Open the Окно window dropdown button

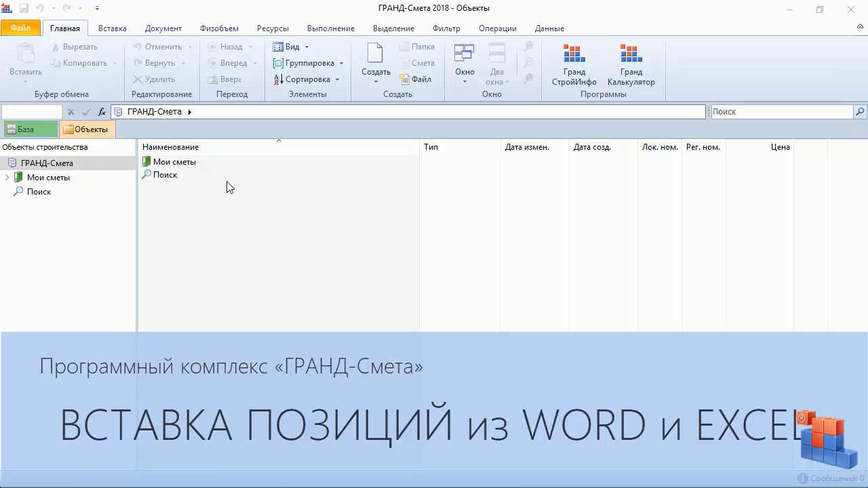click(465, 62)
